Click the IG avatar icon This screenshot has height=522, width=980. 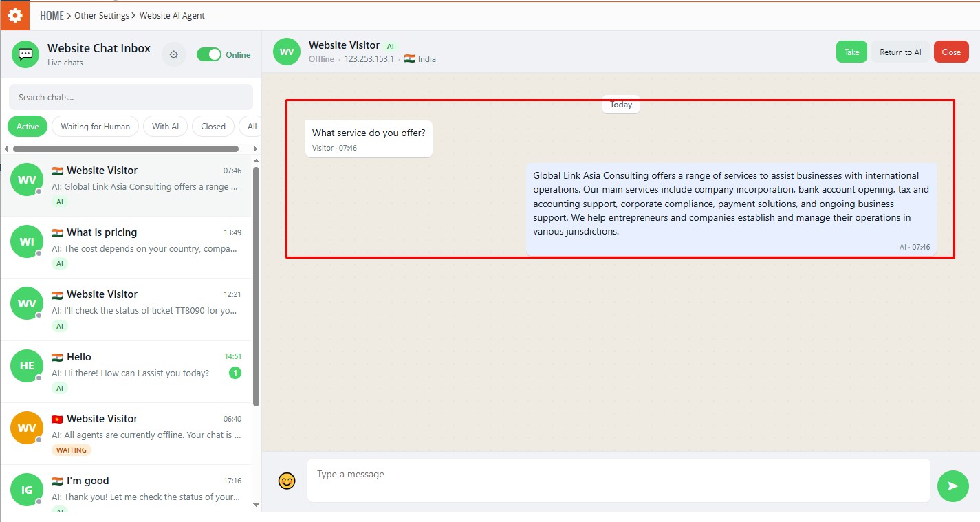(27, 490)
